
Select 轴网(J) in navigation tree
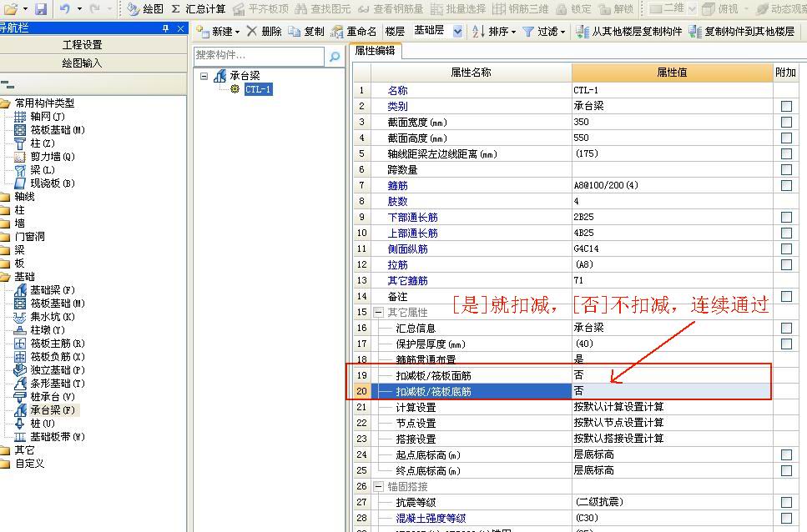39,117
